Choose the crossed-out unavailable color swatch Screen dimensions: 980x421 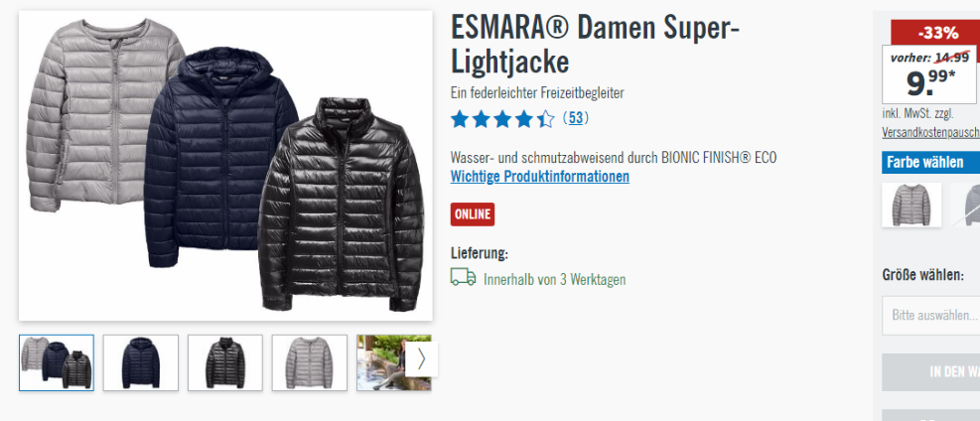click(966, 205)
